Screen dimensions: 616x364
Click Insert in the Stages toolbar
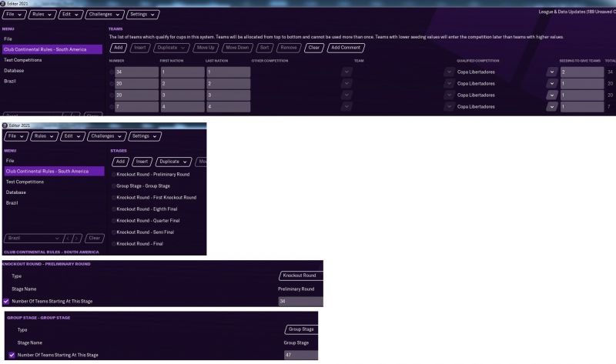(142, 162)
